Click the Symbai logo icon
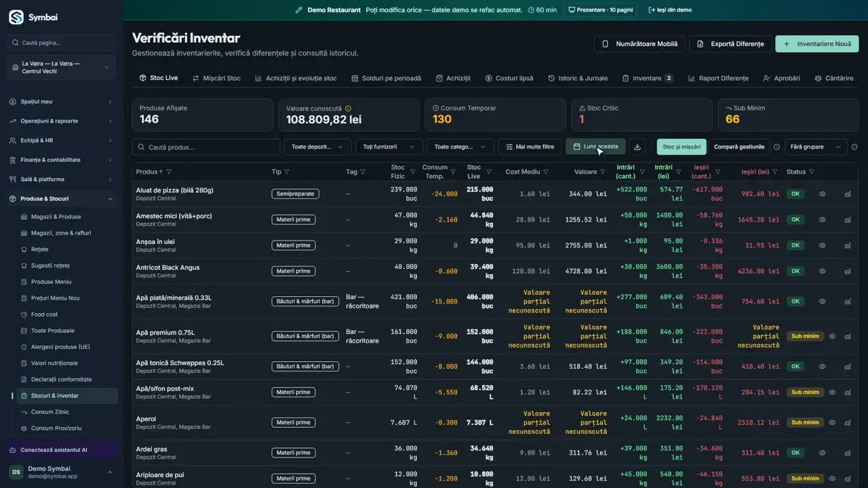 (x=16, y=17)
